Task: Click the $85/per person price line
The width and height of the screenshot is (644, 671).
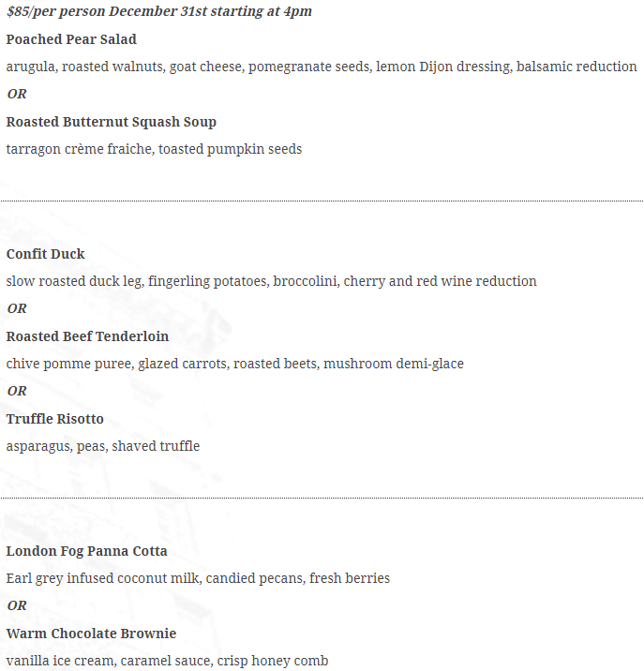Action: click(158, 11)
